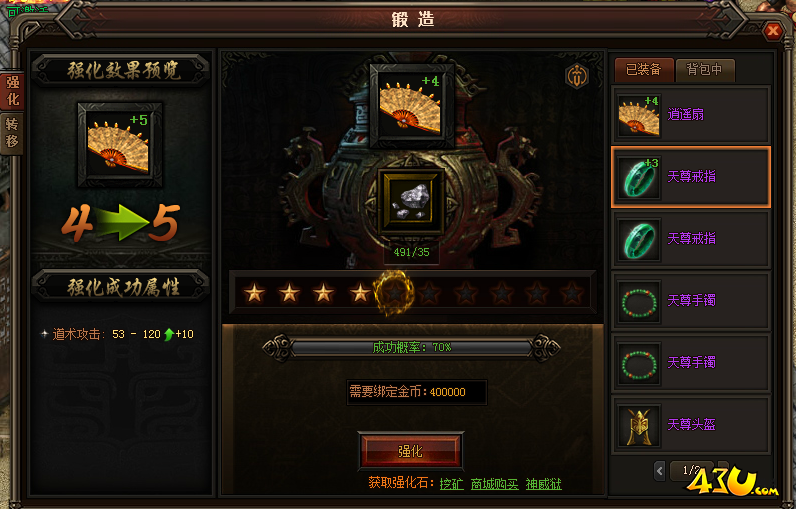Click the 强化 strengthen button
The height and width of the screenshot is (509, 796).
[x=410, y=451]
